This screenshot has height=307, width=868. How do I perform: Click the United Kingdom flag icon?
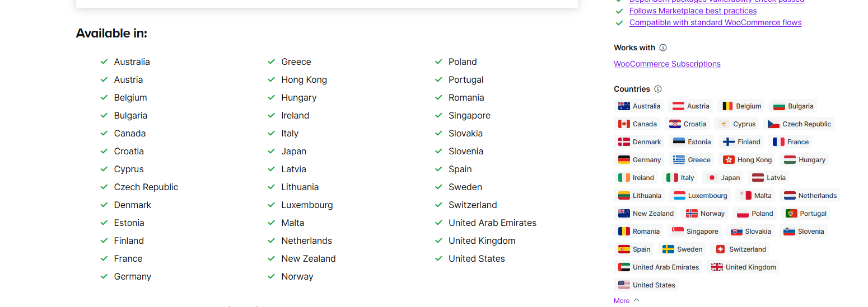click(x=717, y=267)
